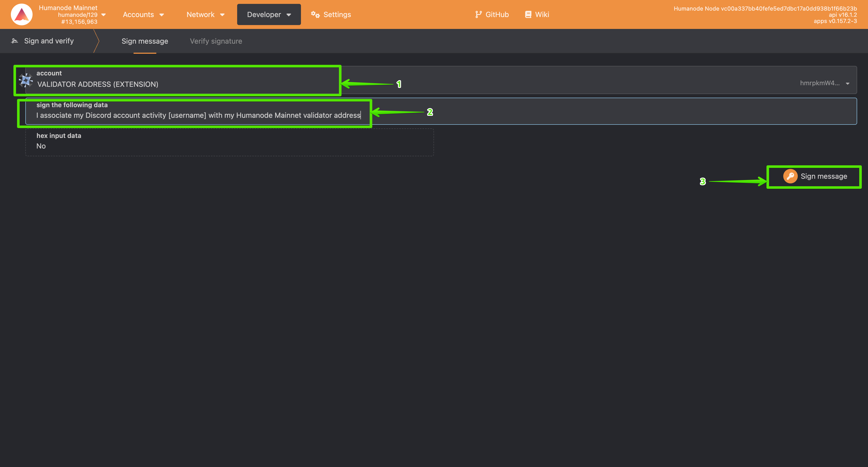Expand the account selector dropdown arrow
The height and width of the screenshot is (467, 868).
[x=847, y=84]
